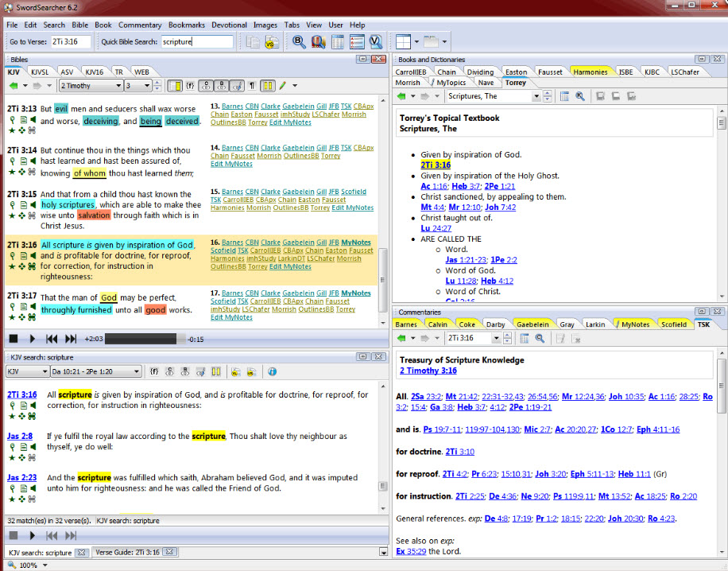Image resolution: width=728 pixels, height=571 pixels.
Task: Switch to the Easton dictionary tab
Action: tap(517, 72)
